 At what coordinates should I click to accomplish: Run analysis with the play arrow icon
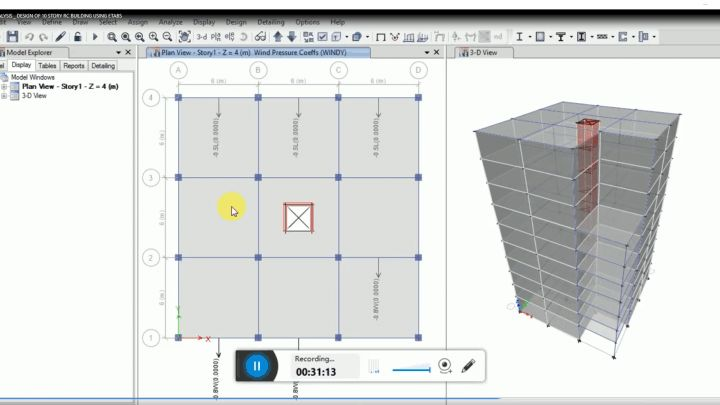click(95, 37)
